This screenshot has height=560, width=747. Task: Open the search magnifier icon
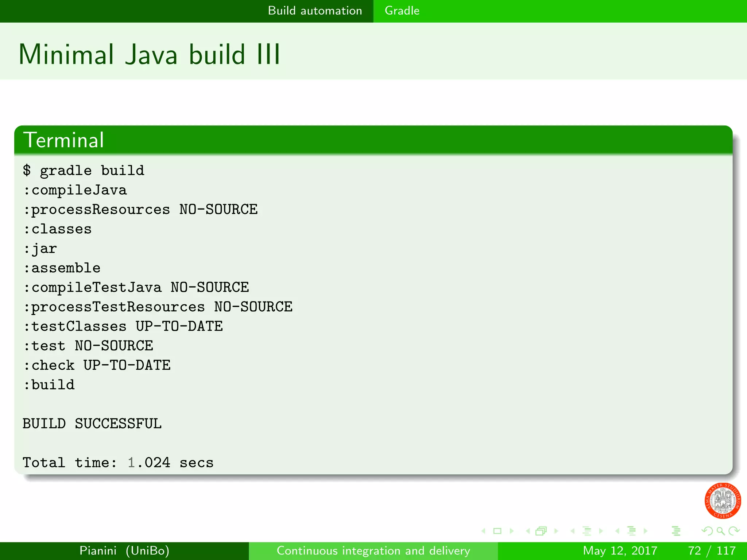721,531
